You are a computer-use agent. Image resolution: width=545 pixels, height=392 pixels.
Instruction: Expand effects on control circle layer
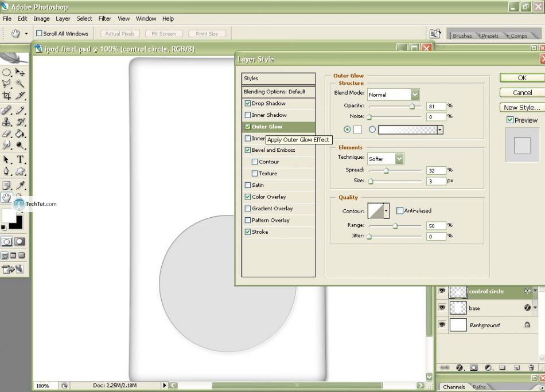tap(535, 291)
